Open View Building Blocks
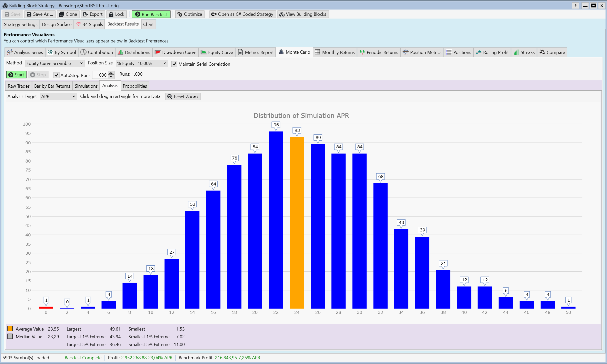 pos(303,14)
